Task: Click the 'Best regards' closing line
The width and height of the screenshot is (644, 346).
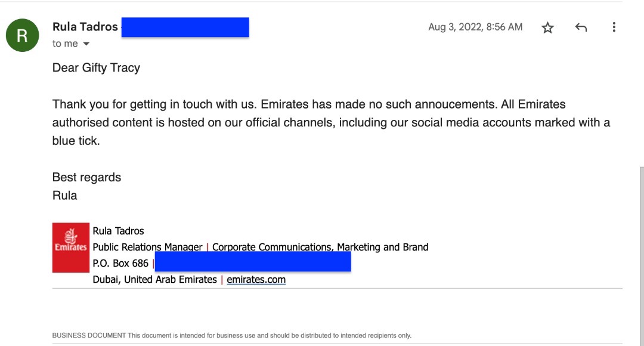Action: 86,177
